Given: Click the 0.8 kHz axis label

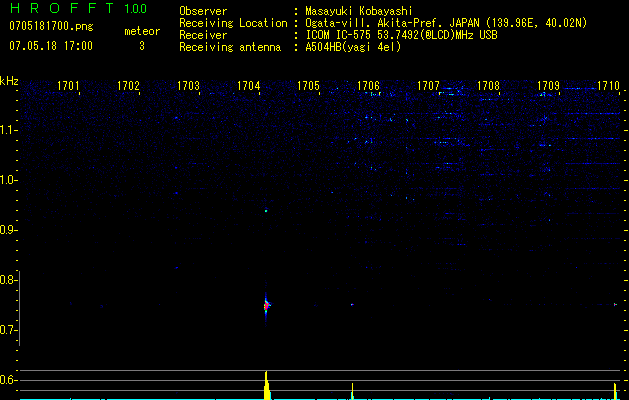Looking at the screenshot, I should [x=8, y=280].
